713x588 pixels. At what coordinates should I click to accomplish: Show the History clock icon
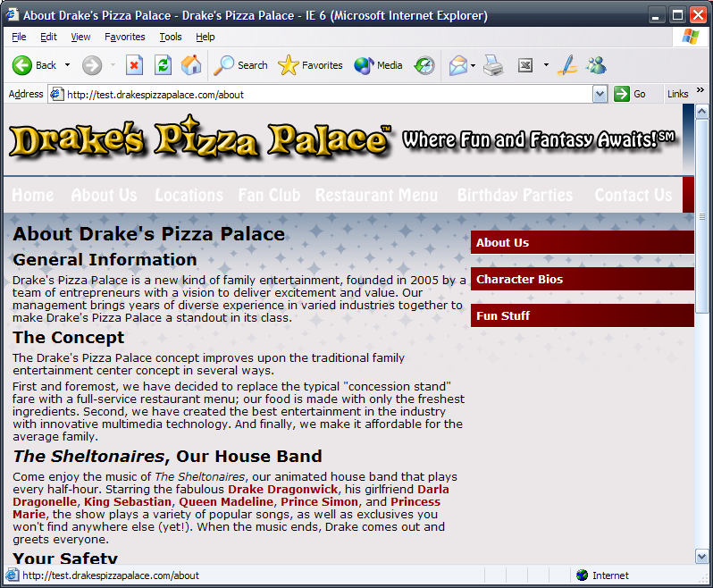pos(424,65)
